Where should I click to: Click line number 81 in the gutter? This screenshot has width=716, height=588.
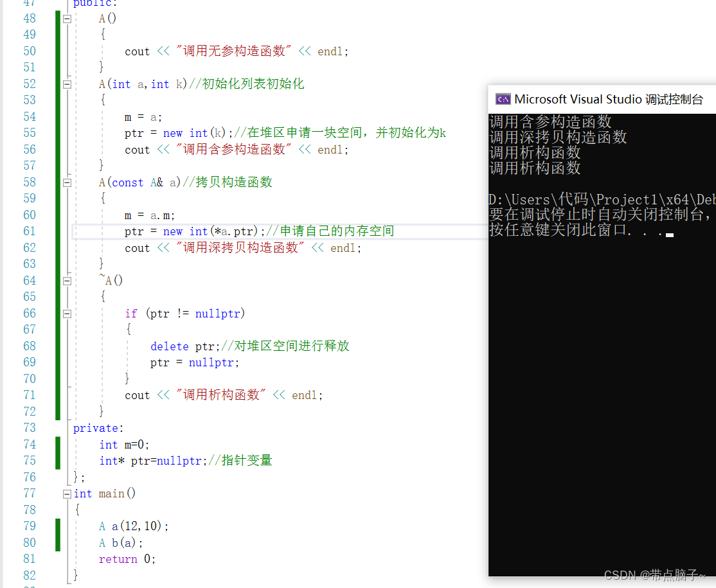click(x=30, y=559)
